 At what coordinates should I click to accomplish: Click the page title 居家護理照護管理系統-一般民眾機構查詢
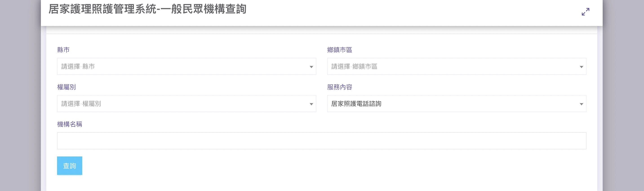(x=147, y=9)
